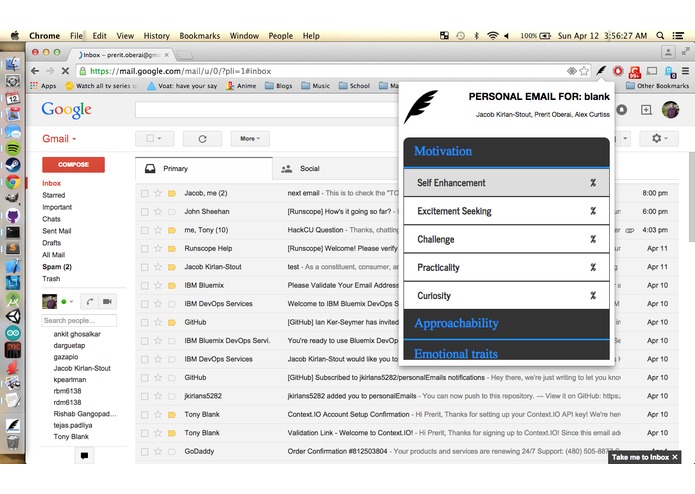
Task: Stop page loading with the X button
Action: click(65, 71)
